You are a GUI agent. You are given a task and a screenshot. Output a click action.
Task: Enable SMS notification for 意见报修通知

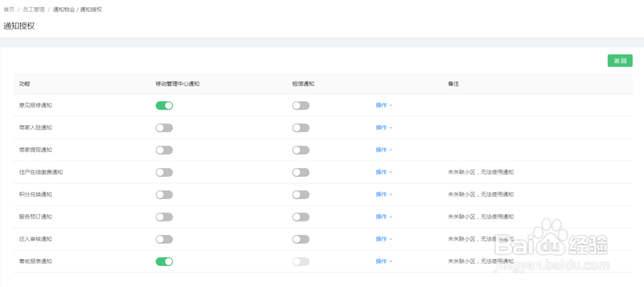(301, 106)
